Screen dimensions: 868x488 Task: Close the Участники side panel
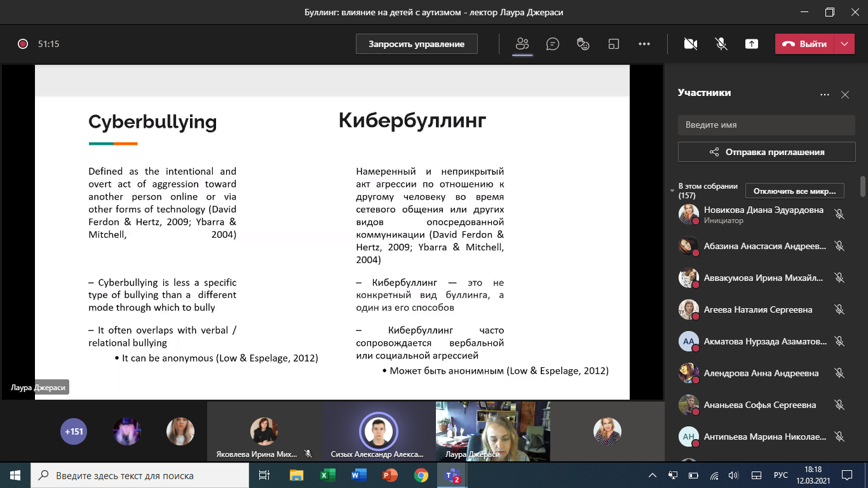pos(845,95)
